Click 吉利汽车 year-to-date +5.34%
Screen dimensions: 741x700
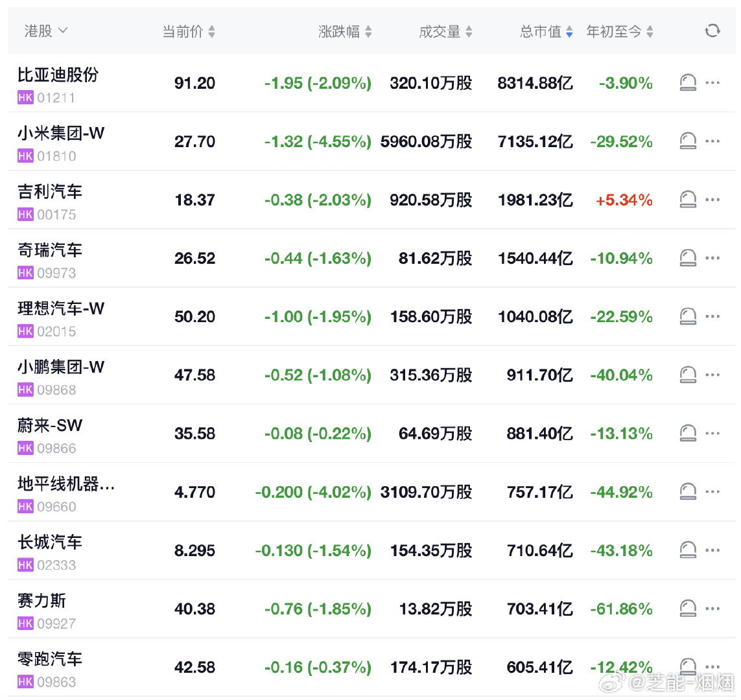click(x=624, y=200)
